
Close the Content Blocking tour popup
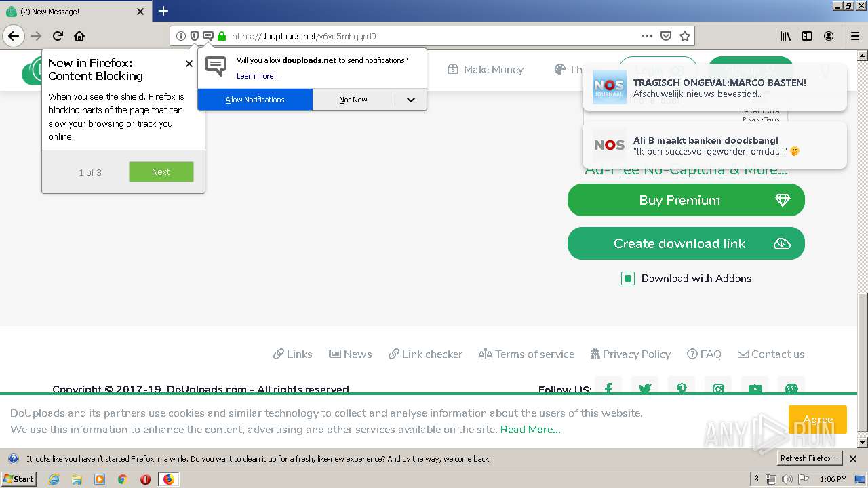click(189, 64)
